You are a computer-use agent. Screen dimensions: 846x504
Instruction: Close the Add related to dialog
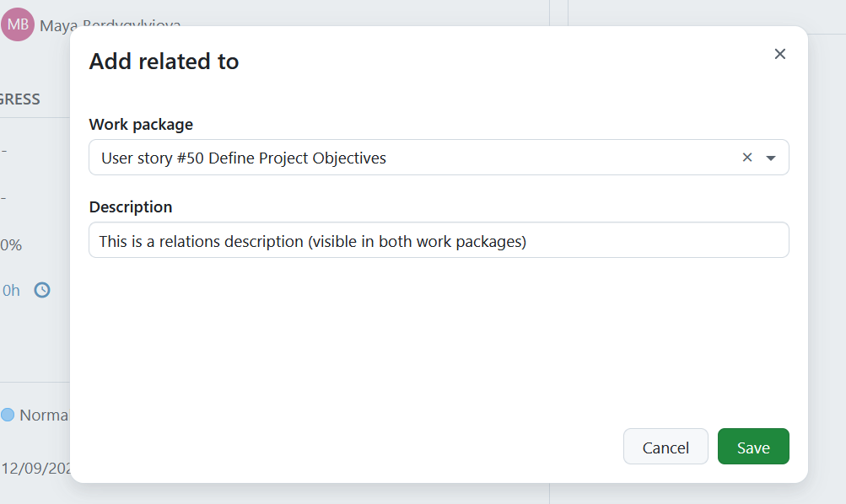[x=779, y=54]
